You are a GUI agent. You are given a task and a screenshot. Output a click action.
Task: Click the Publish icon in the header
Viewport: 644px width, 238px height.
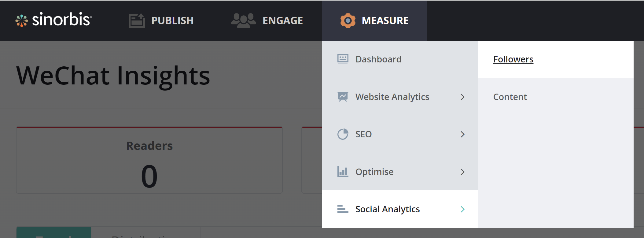(x=136, y=21)
